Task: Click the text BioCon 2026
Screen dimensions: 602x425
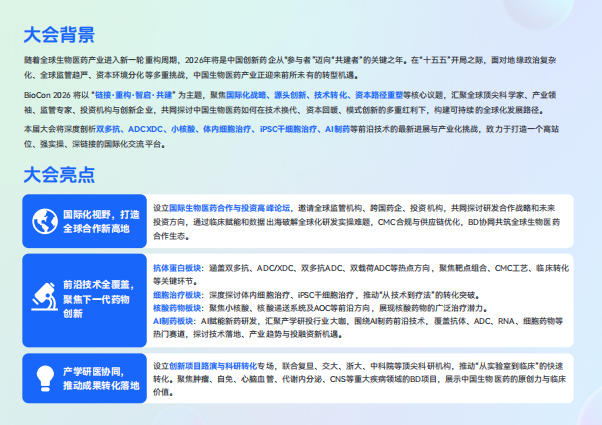Action: coord(47,95)
